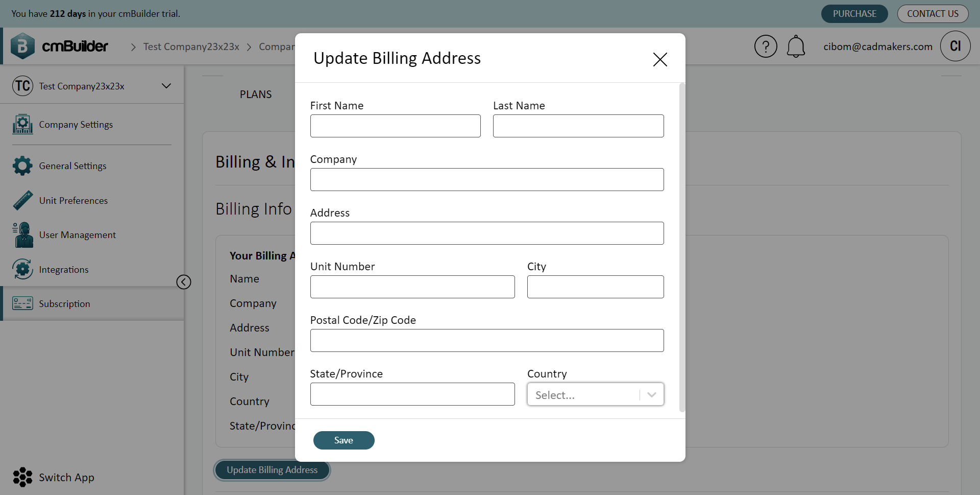Open General Settings gear icon
Viewport: 980px width, 495px height.
pyautogui.click(x=22, y=166)
